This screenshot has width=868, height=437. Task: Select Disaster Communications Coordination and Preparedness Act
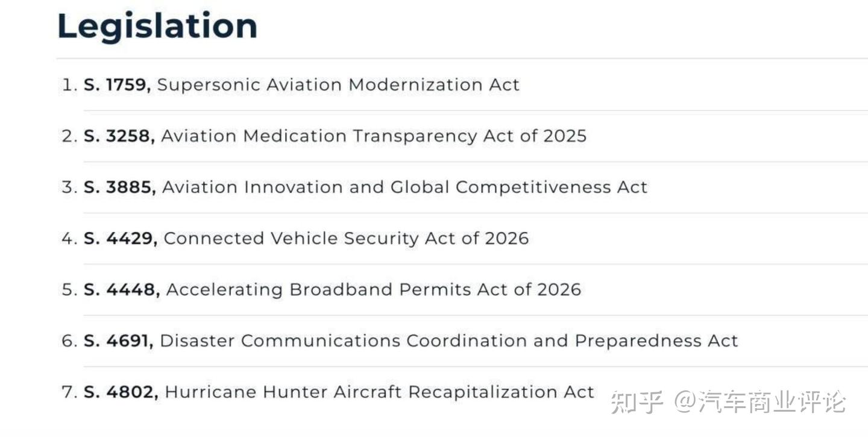[449, 341]
